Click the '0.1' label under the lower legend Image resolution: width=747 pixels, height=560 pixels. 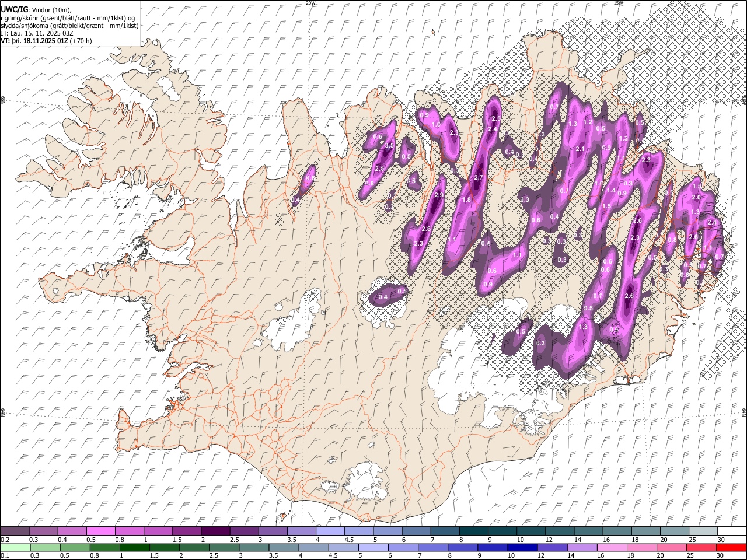click(x=5, y=556)
